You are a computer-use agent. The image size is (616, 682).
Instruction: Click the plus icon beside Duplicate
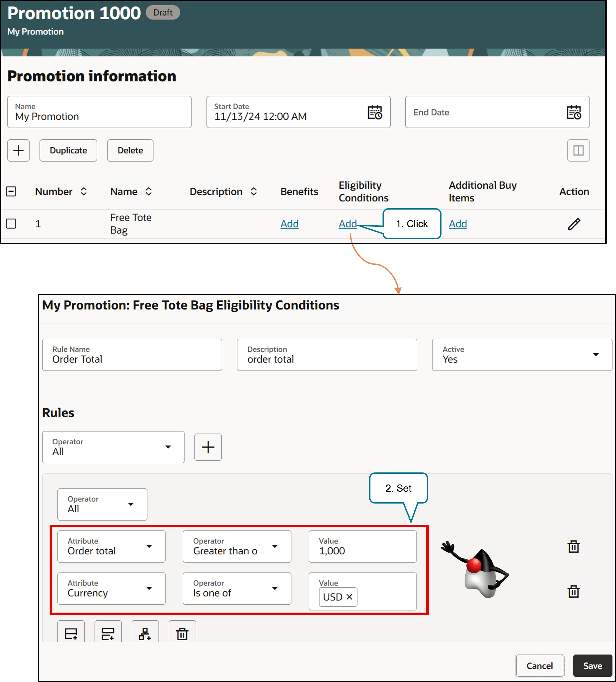pos(18,150)
